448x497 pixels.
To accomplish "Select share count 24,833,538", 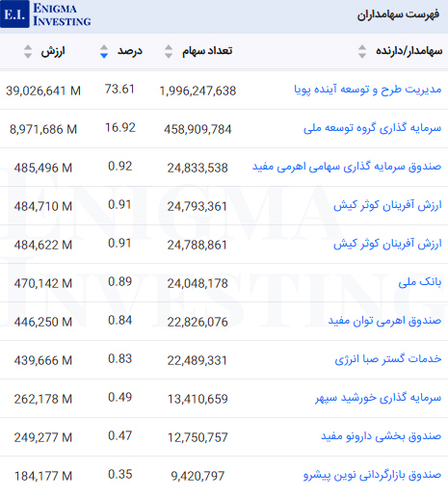I will (198, 168).
